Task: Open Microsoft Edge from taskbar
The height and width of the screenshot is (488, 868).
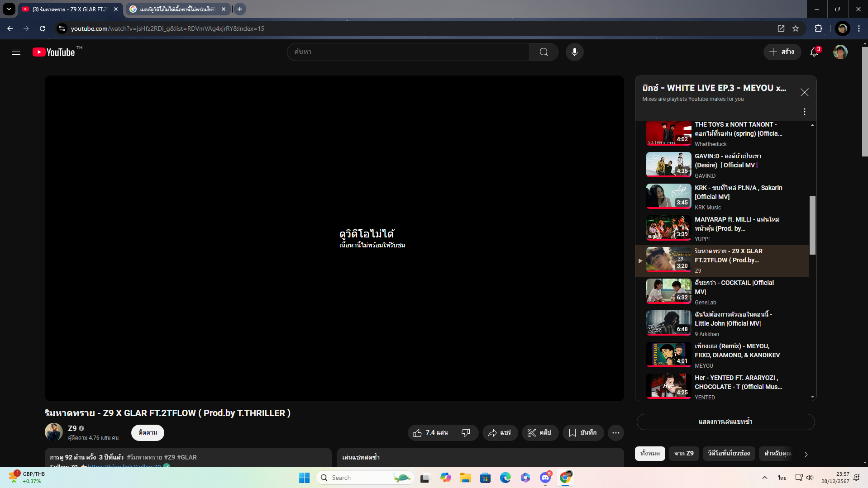Action: click(x=506, y=478)
